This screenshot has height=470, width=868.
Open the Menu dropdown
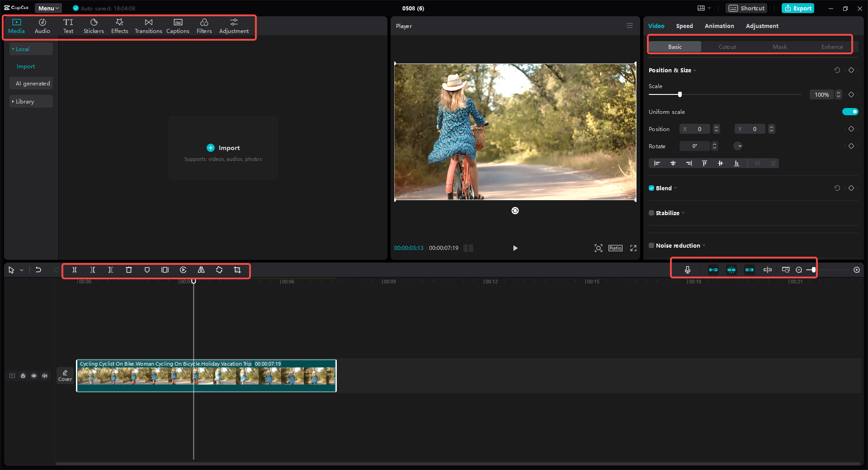tap(47, 8)
